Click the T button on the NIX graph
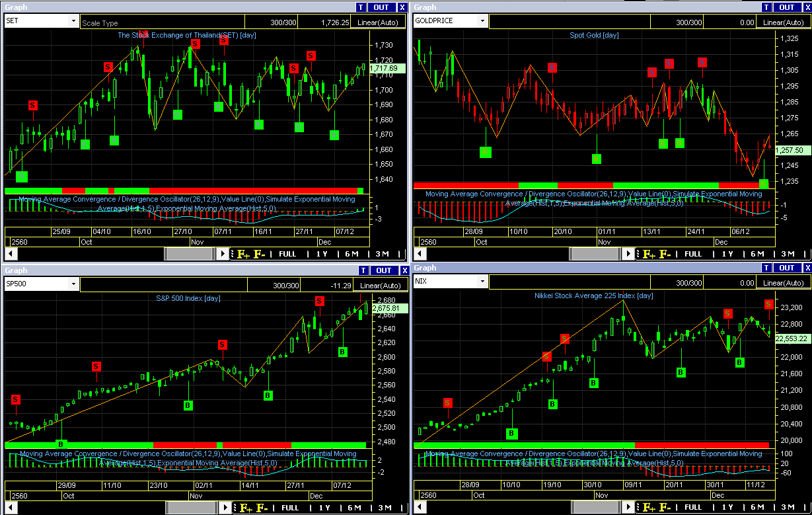This screenshot has height=515, width=812. click(x=767, y=268)
